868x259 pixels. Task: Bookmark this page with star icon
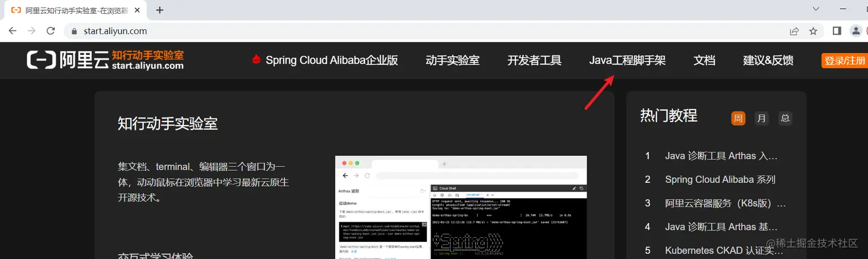point(813,31)
